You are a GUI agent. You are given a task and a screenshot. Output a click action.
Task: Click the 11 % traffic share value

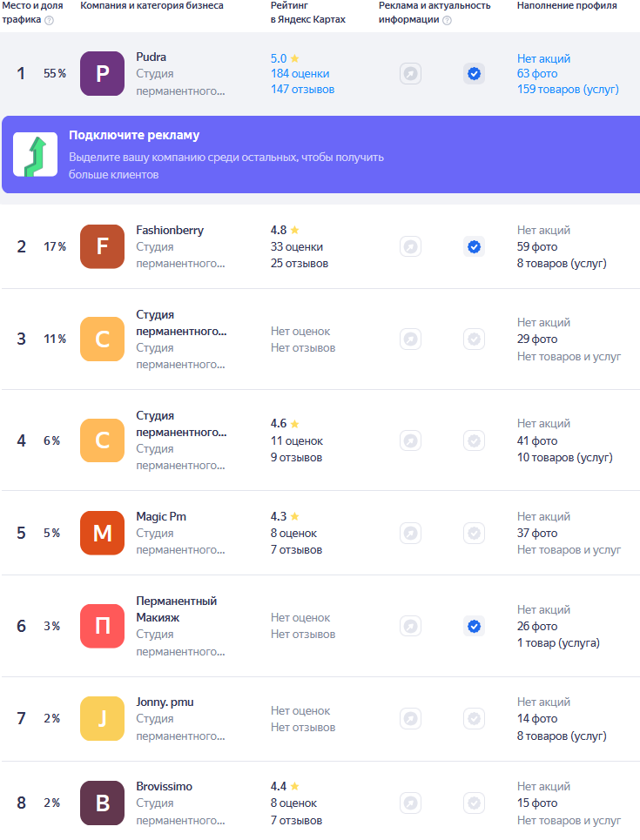[55, 339]
